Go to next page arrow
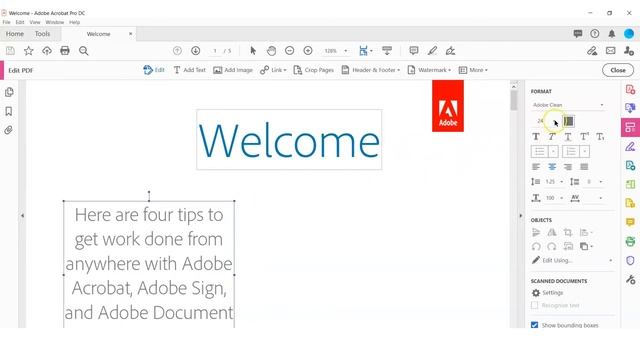Image resolution: width=640 pixels, height=360 pixels. tap(196, 51)
